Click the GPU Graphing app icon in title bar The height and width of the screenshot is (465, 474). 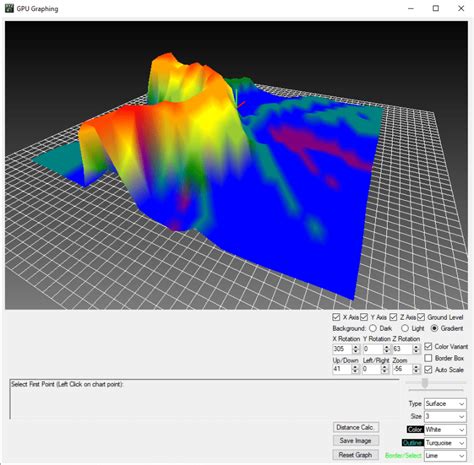point(9,8)
